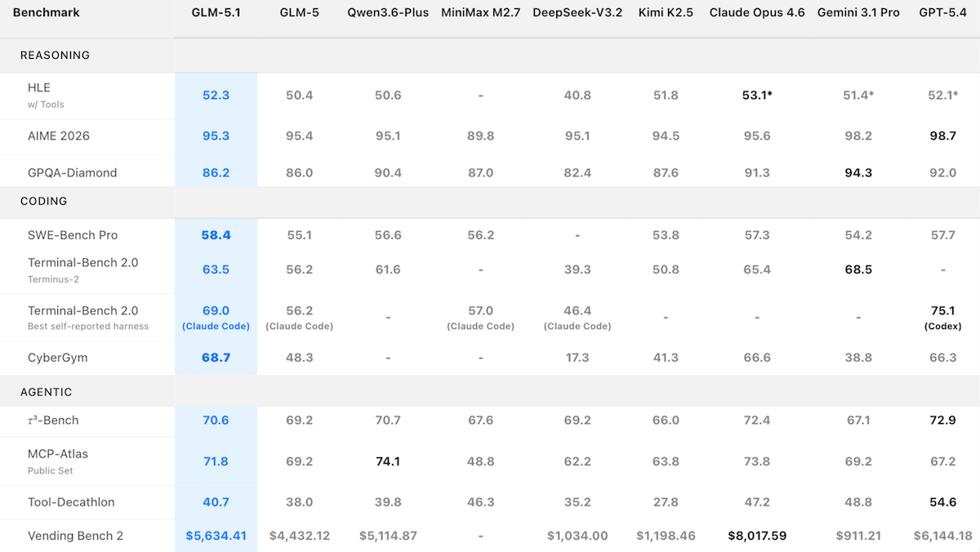Select the $8,017.59 Vending Bench cell
Image resolution: width=980 pixels, height=552 pixels.
pyautogui.click(x=756, y=536)
